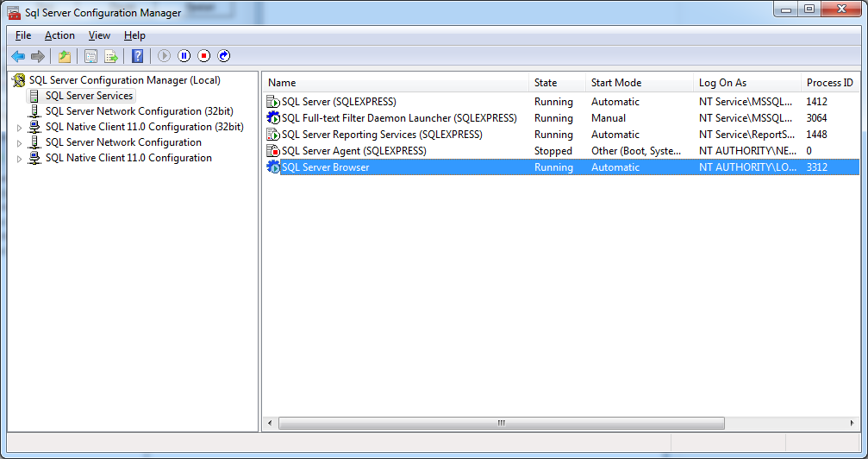Open the Properties toolbar icon

click(x=91, y=56)
